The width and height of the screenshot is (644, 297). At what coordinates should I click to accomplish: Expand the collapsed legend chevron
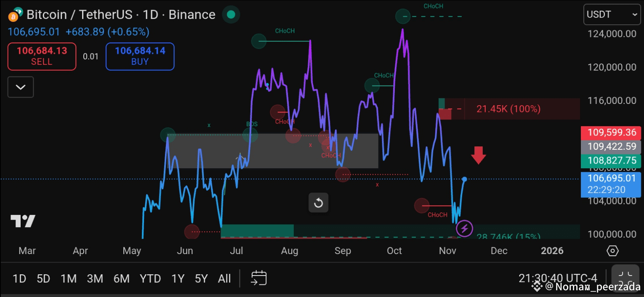pyautogui.click(x=21, y=87)
